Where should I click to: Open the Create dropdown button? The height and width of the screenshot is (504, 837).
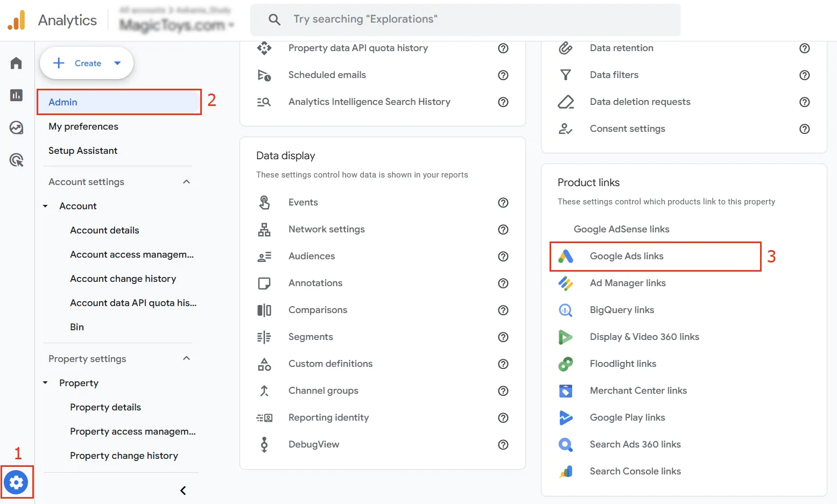point(87,63)
